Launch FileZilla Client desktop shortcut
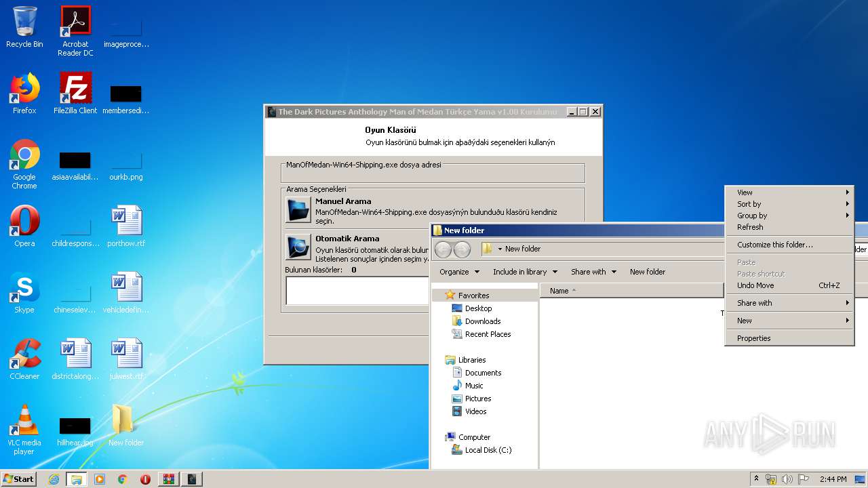Screen dimensions: 868x488 click(75, 94)
